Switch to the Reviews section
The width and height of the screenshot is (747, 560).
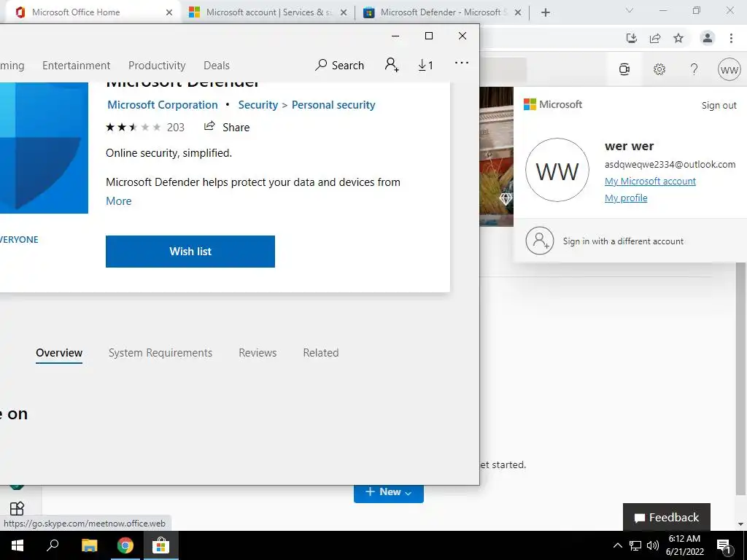258,353
